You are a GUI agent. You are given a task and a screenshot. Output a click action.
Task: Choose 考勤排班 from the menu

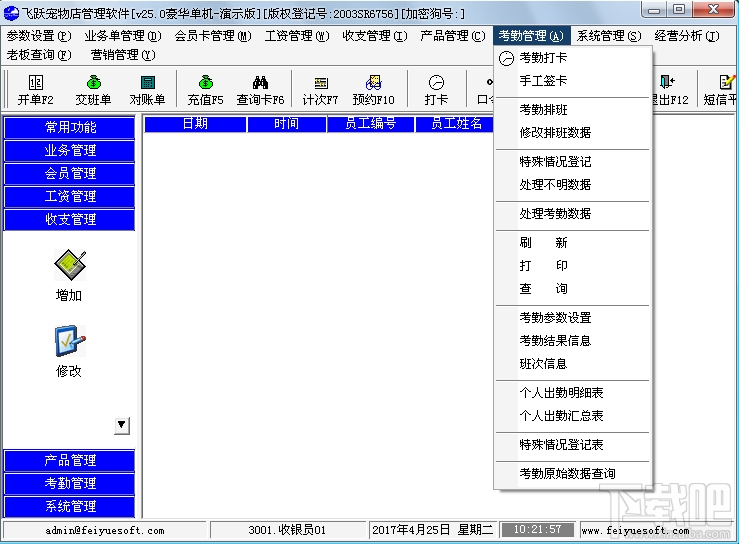[573, 110]
